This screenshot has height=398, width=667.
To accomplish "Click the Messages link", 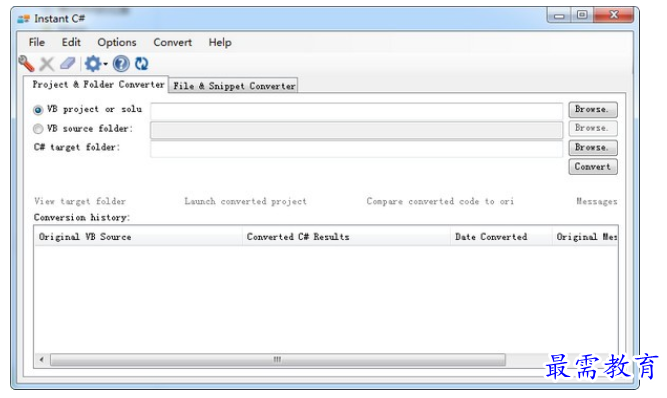I will 596,201.
